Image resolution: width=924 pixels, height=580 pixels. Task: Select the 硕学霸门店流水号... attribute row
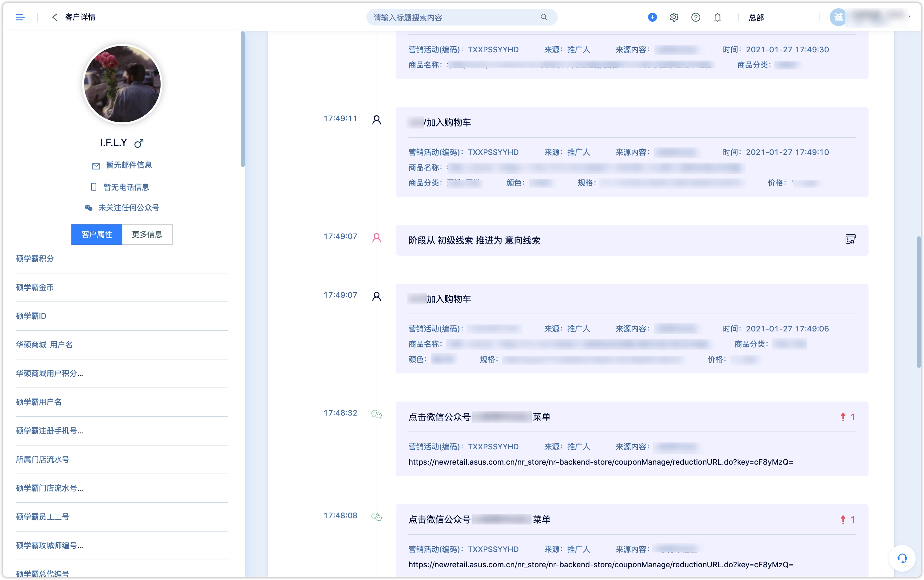(x=122, y=488)
